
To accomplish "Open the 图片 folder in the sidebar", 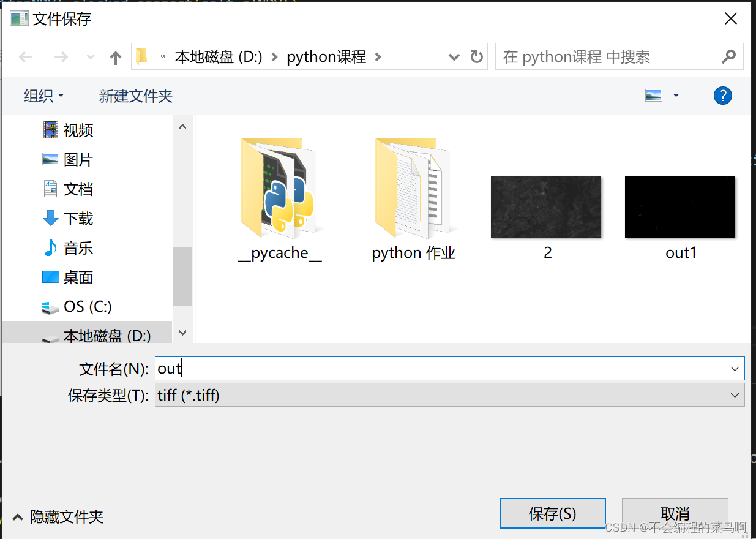I will [77, 159].
